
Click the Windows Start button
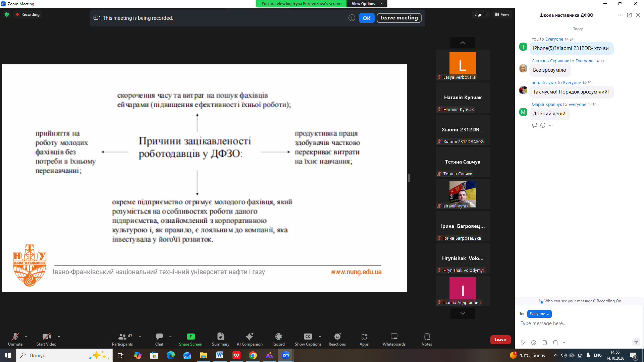pos(8,355)
